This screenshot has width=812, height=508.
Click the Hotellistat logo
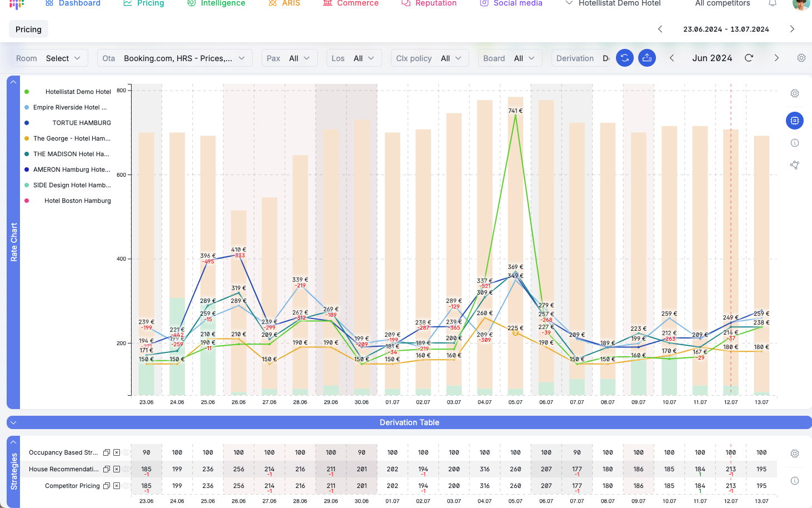pyautogui.click(x=17, y=4)
